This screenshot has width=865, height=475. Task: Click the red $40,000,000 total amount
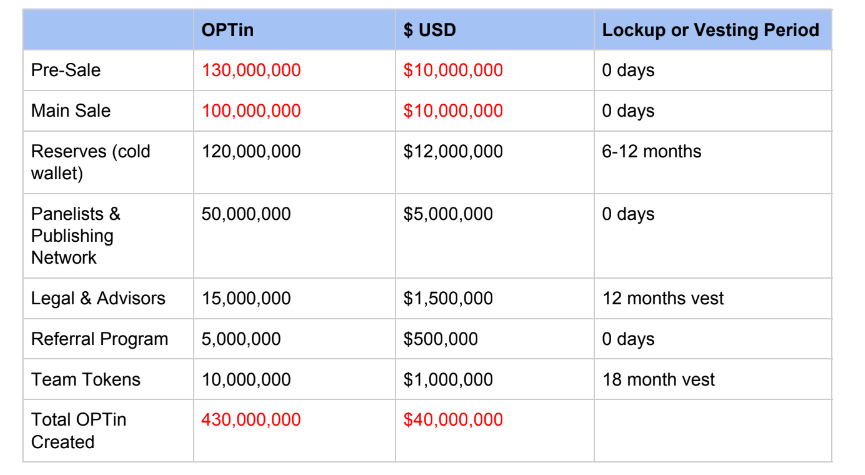click(453, 420)
